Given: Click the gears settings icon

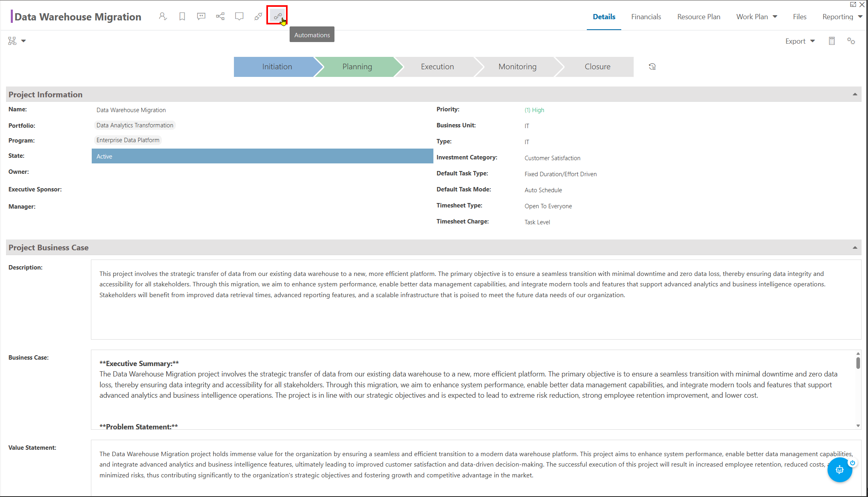Looking at the screenshot, I should point(851,41).
